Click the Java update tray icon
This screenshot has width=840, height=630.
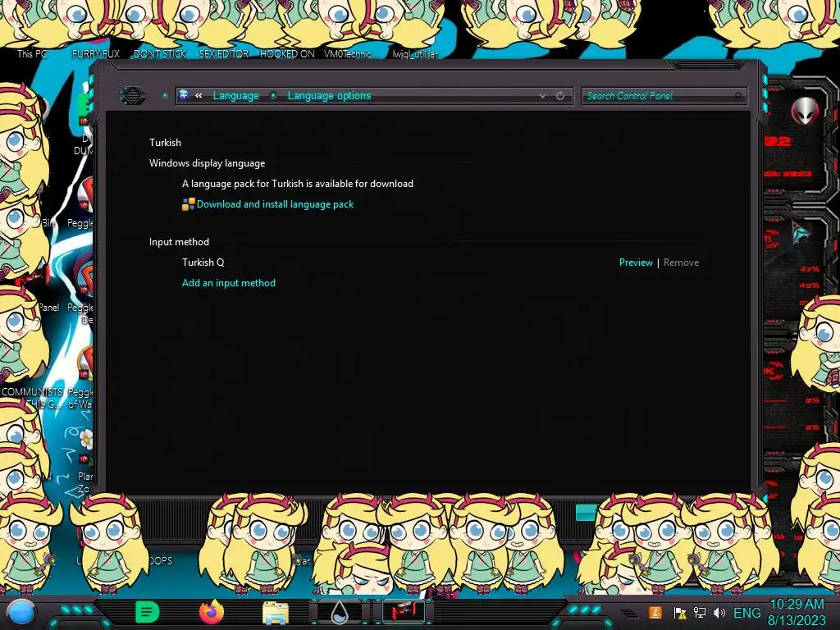coord(655,613)
